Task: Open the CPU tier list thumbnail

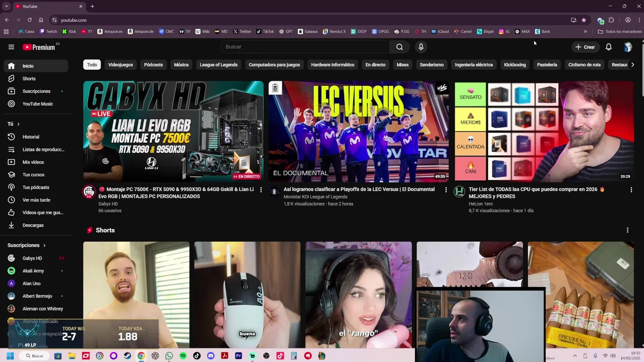Action: [x=544, y=131]
